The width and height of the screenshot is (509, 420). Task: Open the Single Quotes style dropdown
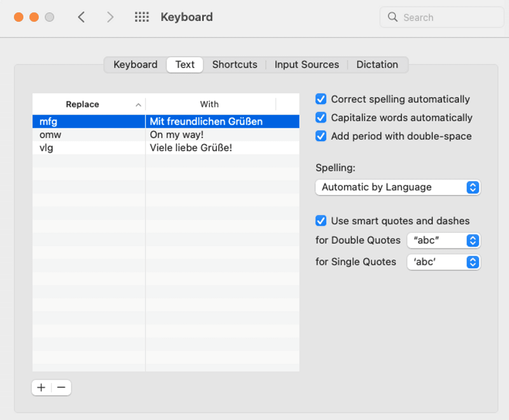444,262
